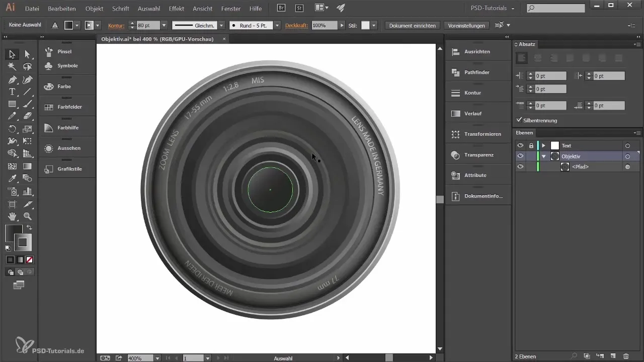Expand the Text layer

[x=543, y=146]
